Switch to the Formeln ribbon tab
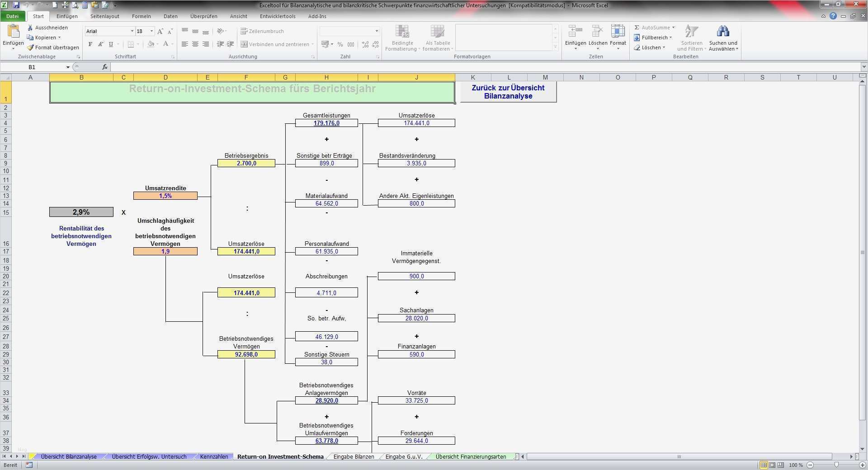This screenshot has width=868, height=470. (141, 16)
